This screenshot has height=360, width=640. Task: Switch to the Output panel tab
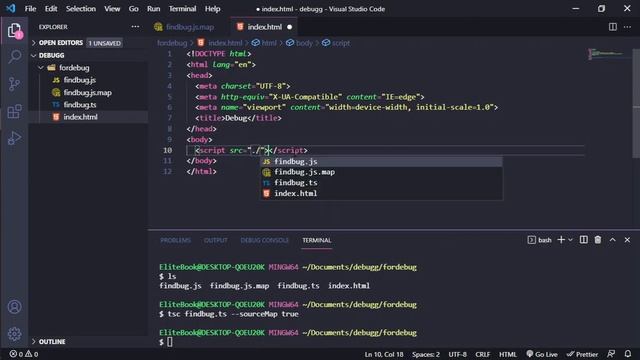click(x=216, y=240)
